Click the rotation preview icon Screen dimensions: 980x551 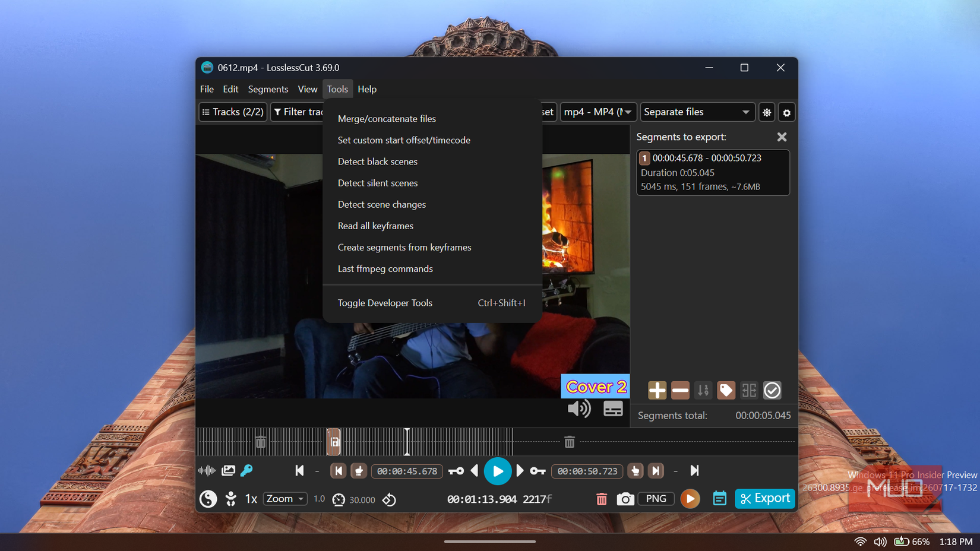pyautogui.click(x=389, y=499)
